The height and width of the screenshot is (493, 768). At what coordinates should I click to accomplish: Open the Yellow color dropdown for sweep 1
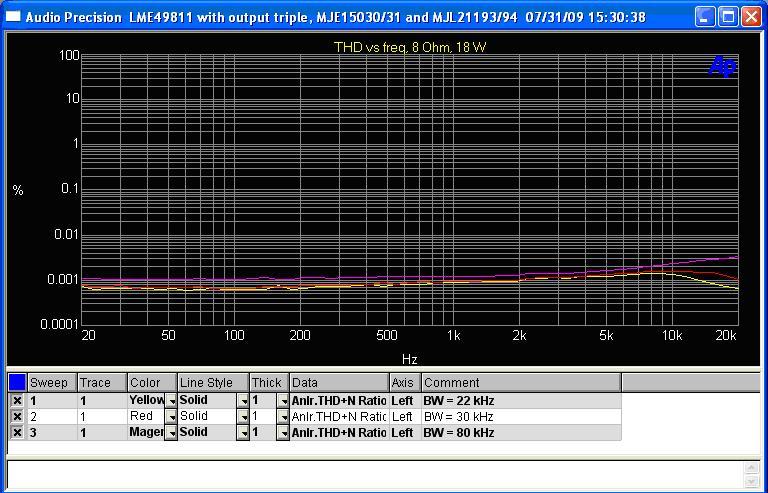pos(171,401)
